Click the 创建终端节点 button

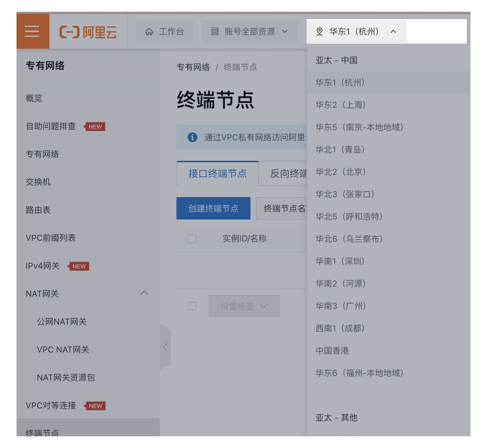[x=213, y=208]
